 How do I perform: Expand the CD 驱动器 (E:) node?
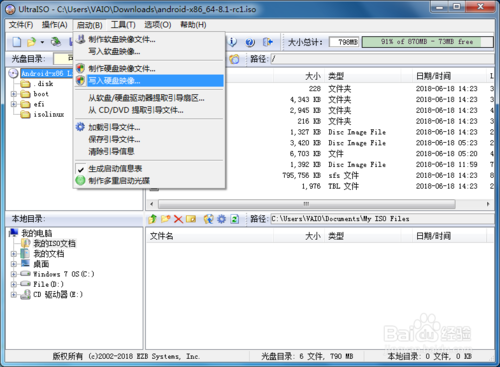[14, 294]
